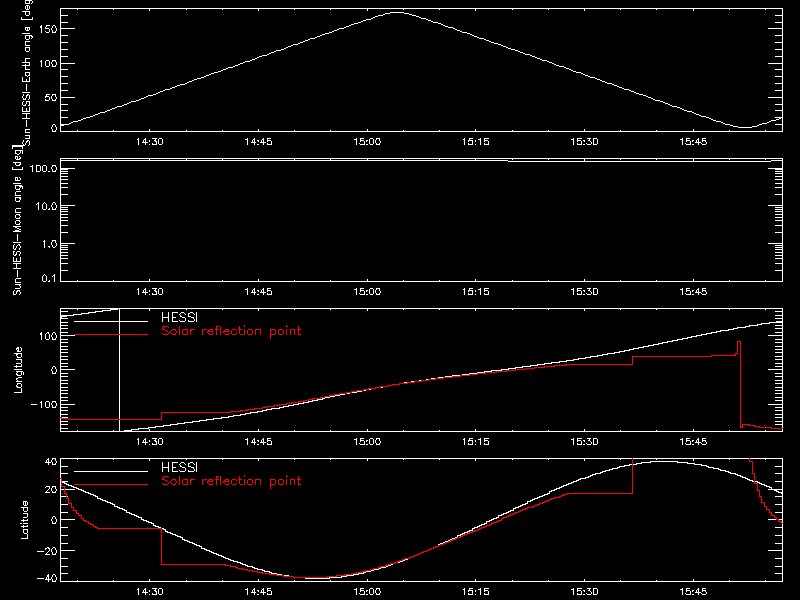Select 15:45 label under Longitude plot
800x600 pixels.
click(x=693, y=441)
